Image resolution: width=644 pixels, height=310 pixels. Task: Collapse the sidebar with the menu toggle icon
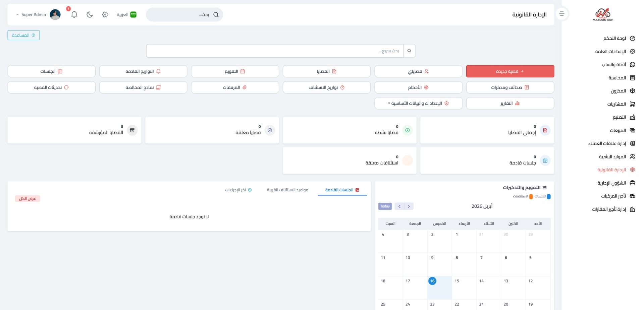(562, 14)
